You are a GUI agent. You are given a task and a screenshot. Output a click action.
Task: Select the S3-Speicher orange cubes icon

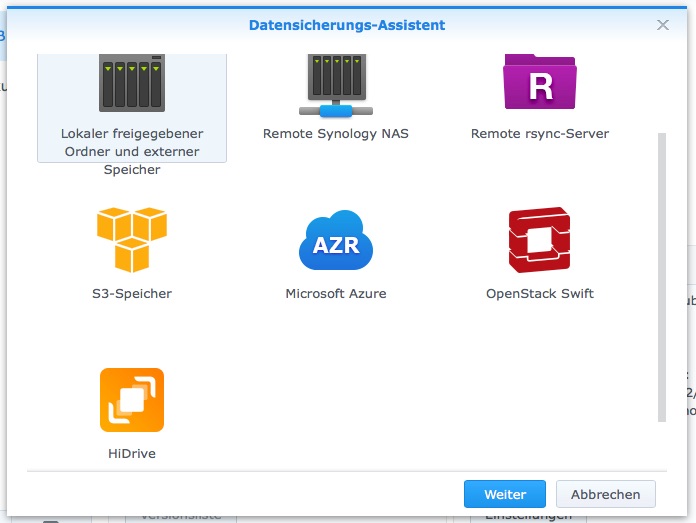pos(132,240)
